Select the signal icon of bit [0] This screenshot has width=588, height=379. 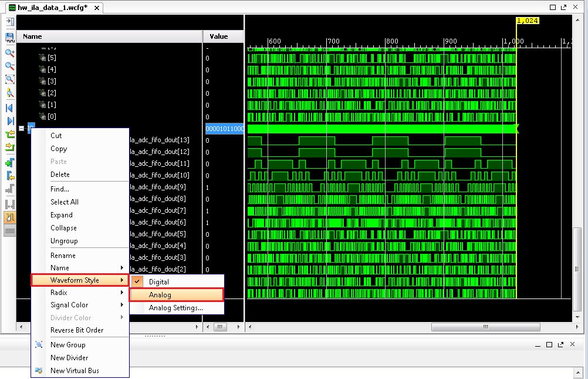tap(42, 116)
